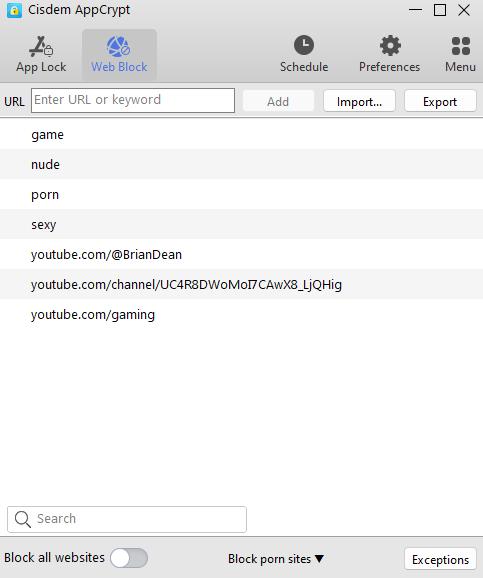Select youtube.com/channel/UC4R8DWoMoI7CAwX8_LjQHig entry
483x578 pixels.
click(242, 285)
